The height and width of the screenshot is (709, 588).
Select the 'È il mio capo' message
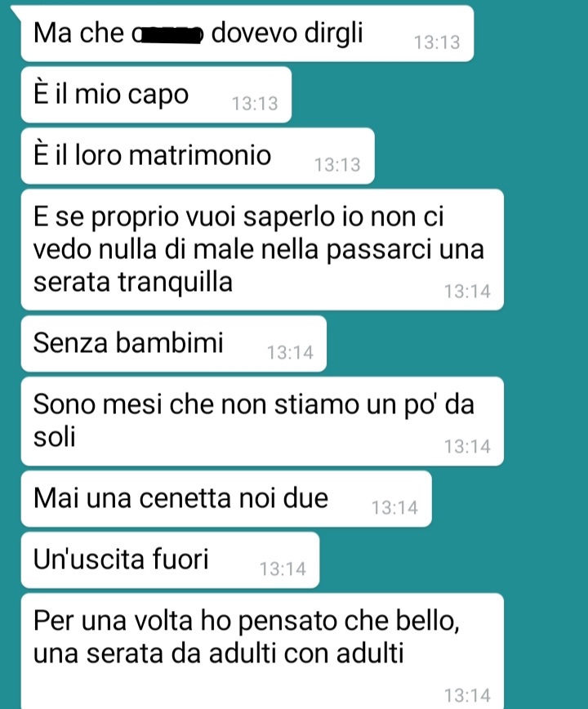[156, 95]
